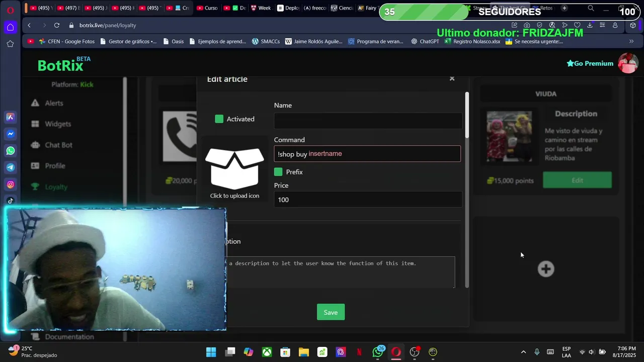Open Oasis bookmark
This screenshot has height=362, width=644.
pos(173,41)
